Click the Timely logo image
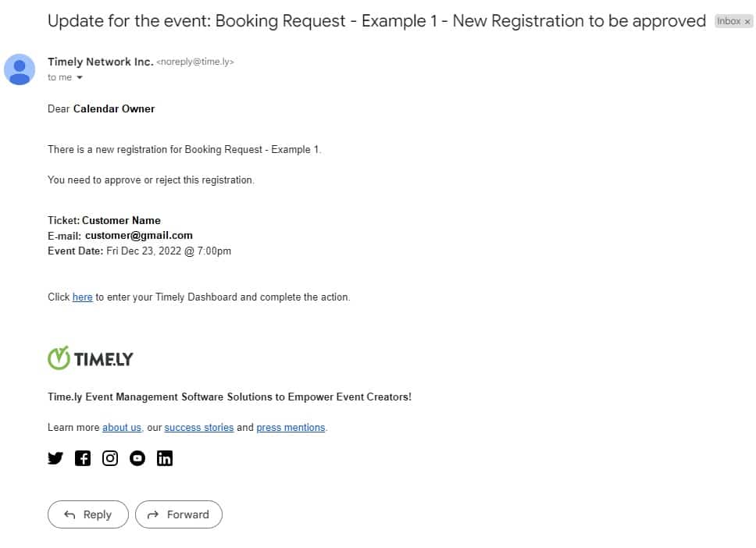Screen dimensions: 756x548 pyautogui.click(x=91, y=358)
